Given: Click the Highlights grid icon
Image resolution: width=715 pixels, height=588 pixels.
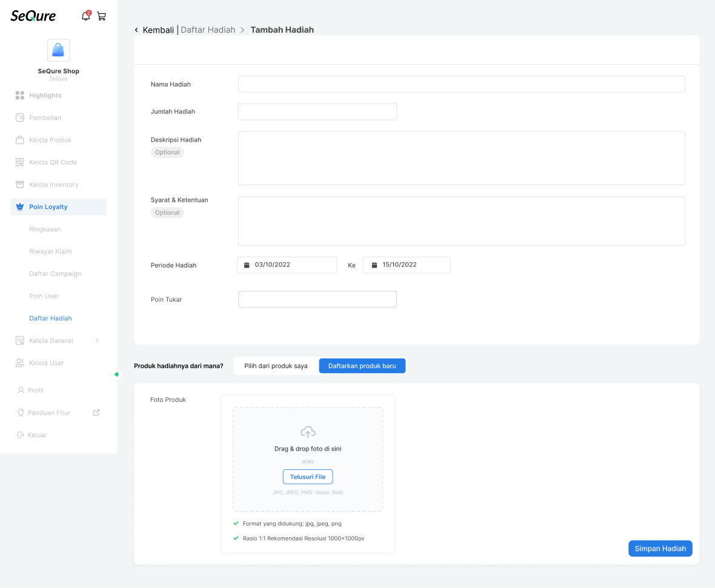Looking at the screenshot, I should [x=19, y=95].
